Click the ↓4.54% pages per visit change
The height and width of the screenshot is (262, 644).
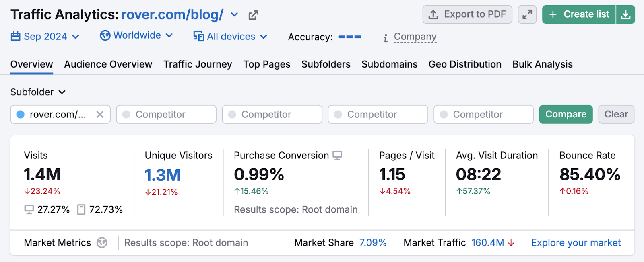[x=395, y=191]
